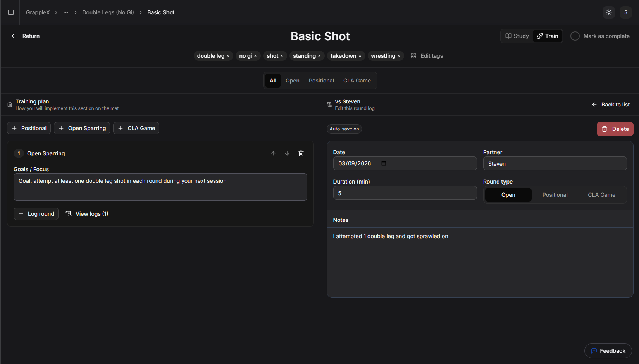This screenshot has width=639, height=364.
Task: Open Edit tags
Action: (427, 56)
